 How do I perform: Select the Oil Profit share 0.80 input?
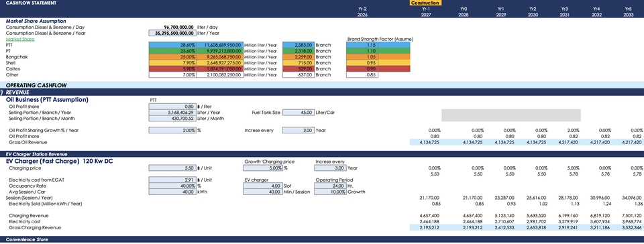(x=172, y=106)
